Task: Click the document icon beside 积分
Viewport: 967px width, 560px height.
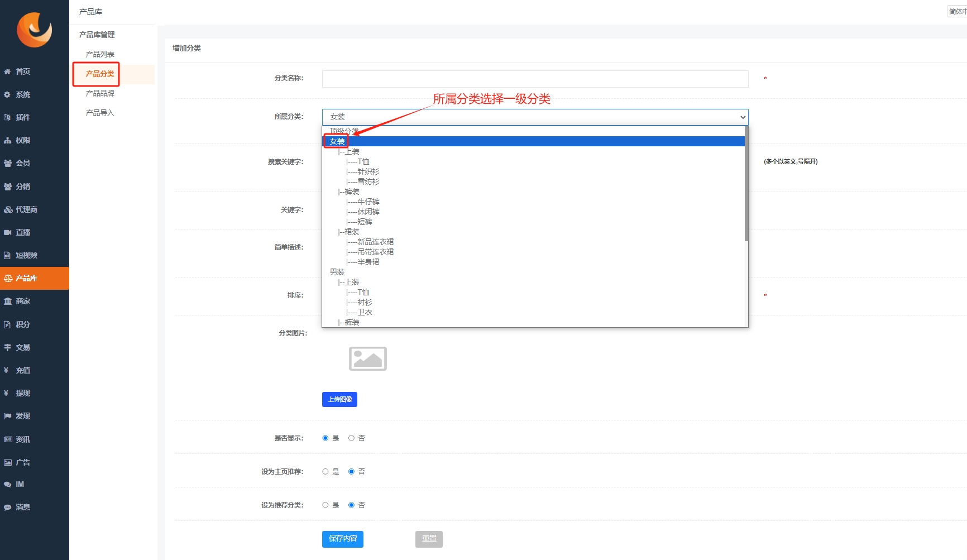Action: point(7,324)
